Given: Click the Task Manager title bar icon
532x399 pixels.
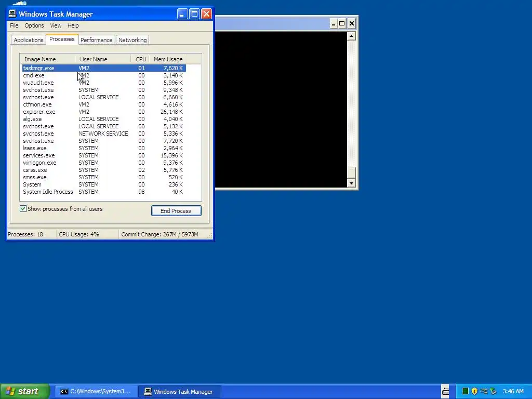Looking at the screenshot, I should pos(12,14).
